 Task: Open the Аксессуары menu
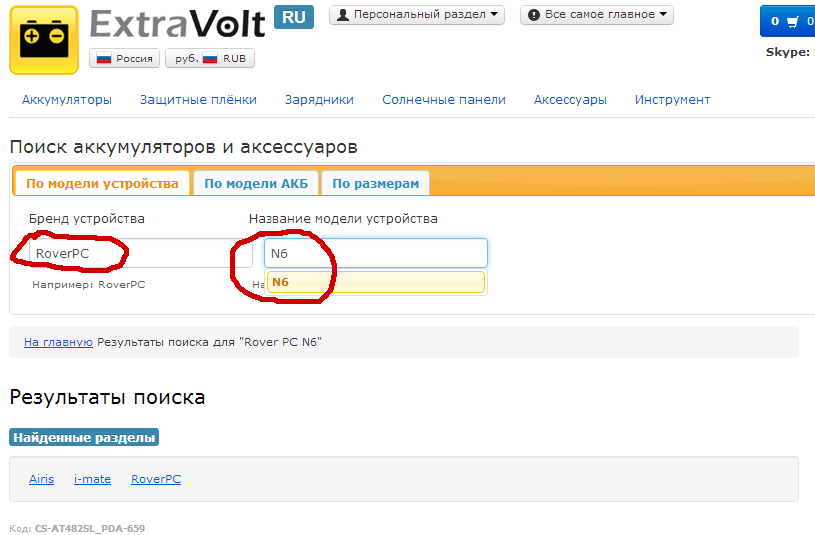[x=570, y=100]
